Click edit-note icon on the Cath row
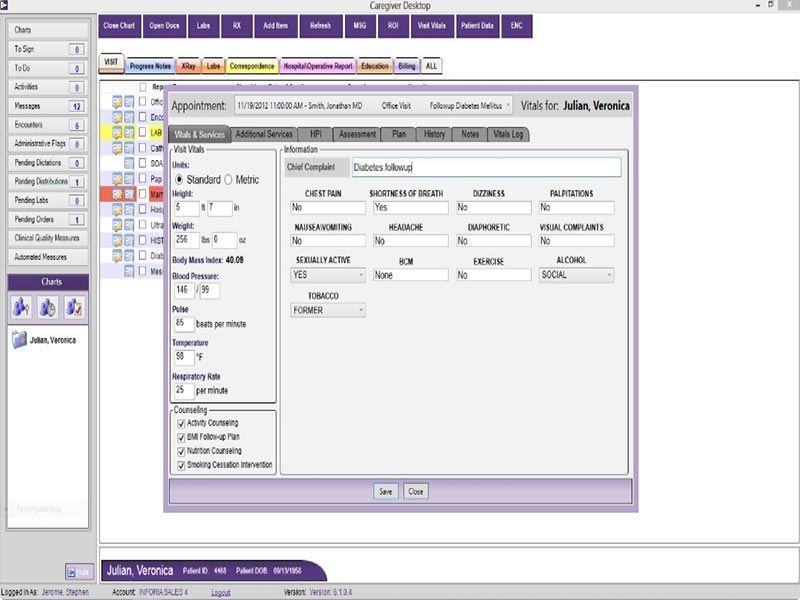 117,148
